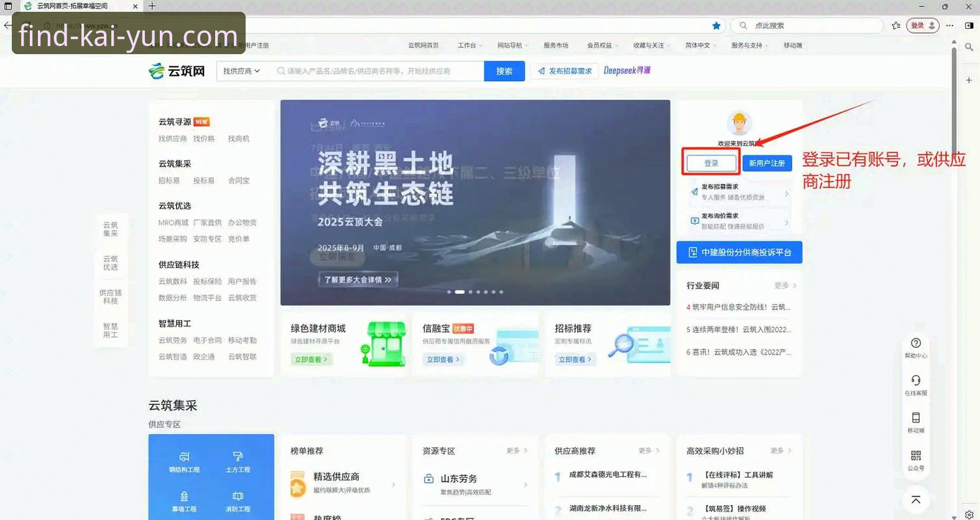
Task: Click the sidebar plus icon
Action: pyautogui.click(x=969, y=80)
